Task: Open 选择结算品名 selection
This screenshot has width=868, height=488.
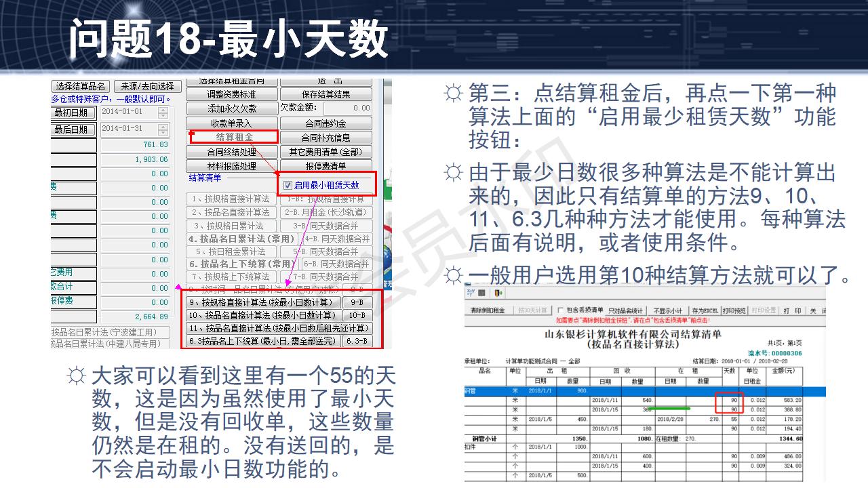Action: 81,86
